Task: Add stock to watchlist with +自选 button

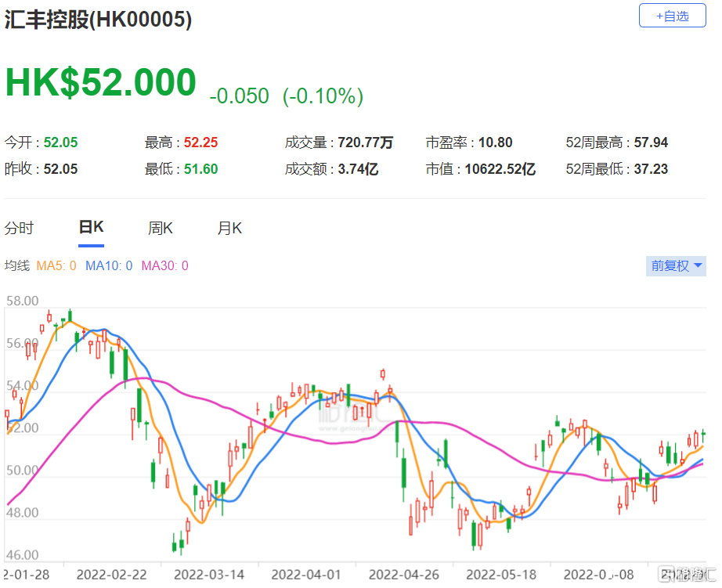Action: (x=672, y=16)
